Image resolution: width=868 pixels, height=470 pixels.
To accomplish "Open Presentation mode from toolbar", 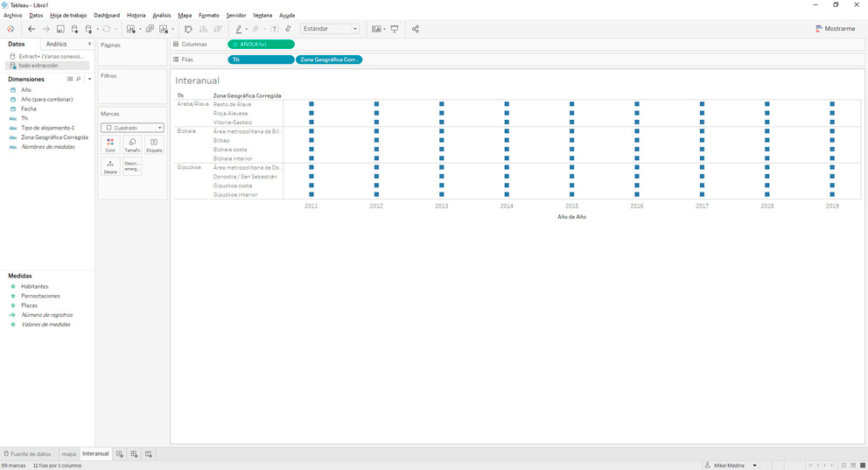I will (x=395, y=29).
